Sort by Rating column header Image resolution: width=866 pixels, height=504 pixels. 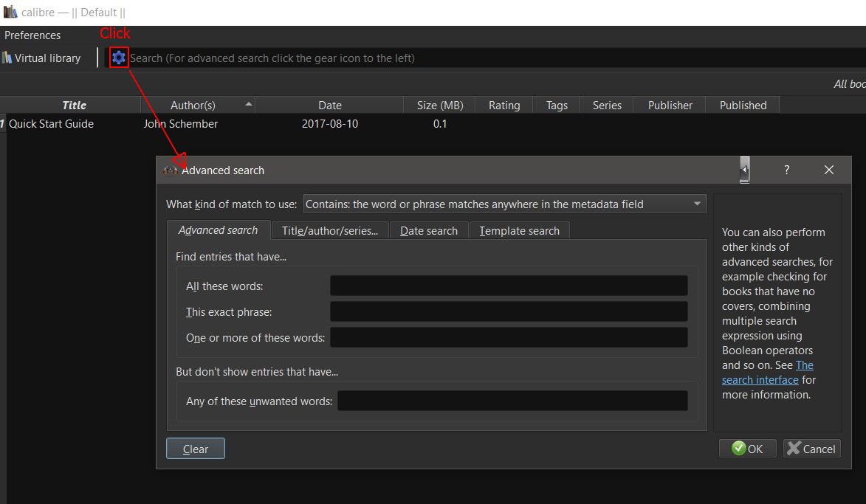pyautogui.click(x=504, y=105)
